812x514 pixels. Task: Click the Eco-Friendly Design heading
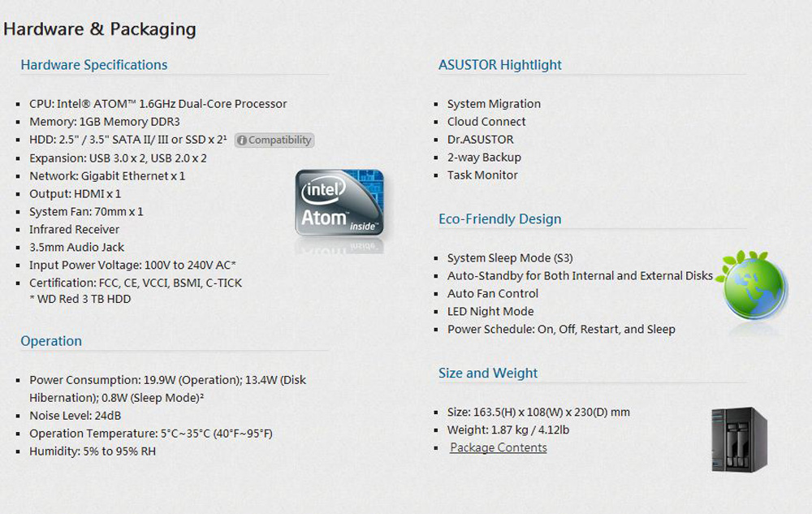click(x=499, y=219)
